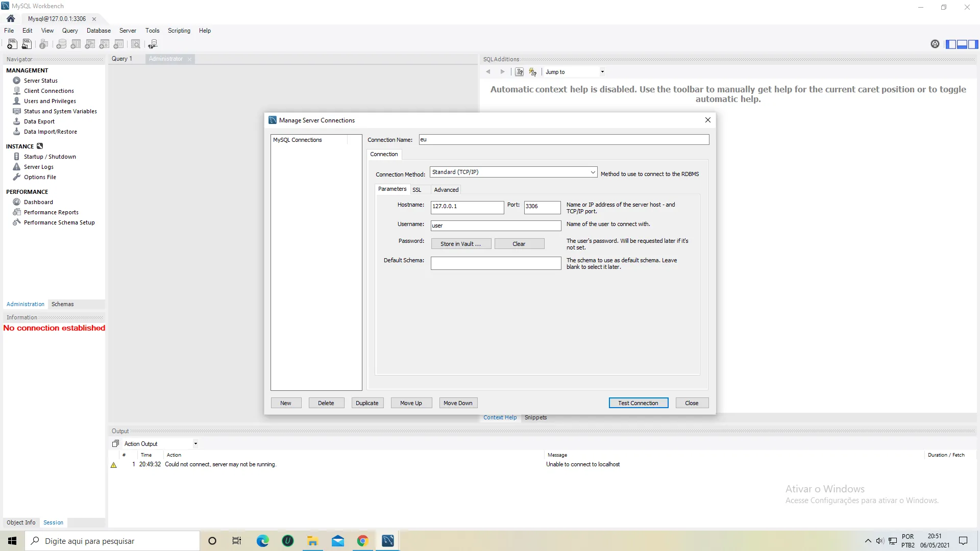Screen dimensions: 980x551
Task: Toggle automatic context help icon
Action: click(533, 72)
